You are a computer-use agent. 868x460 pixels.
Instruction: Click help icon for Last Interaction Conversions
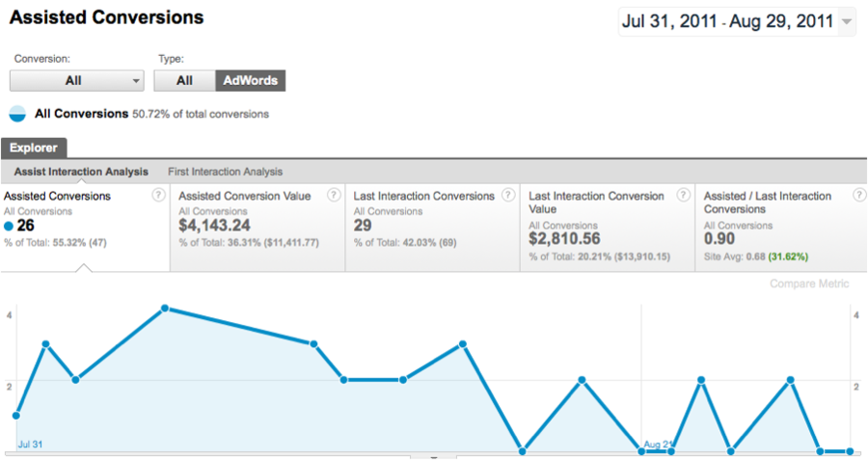pos(507,195)
